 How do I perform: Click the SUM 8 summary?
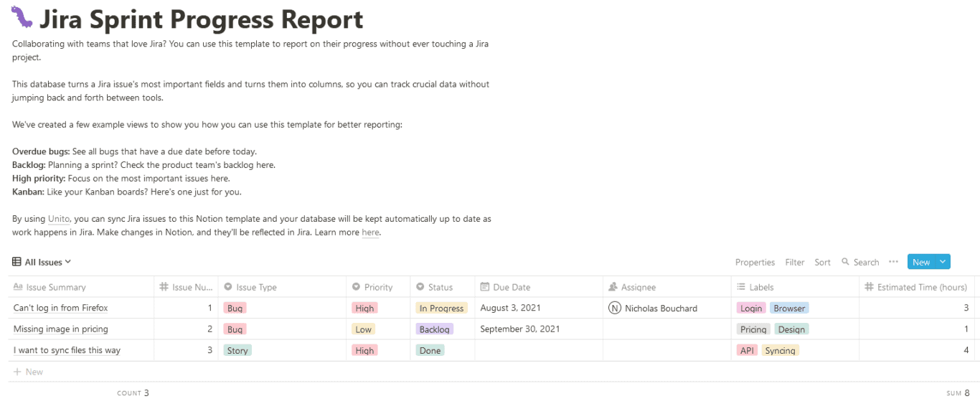point(958,393)
